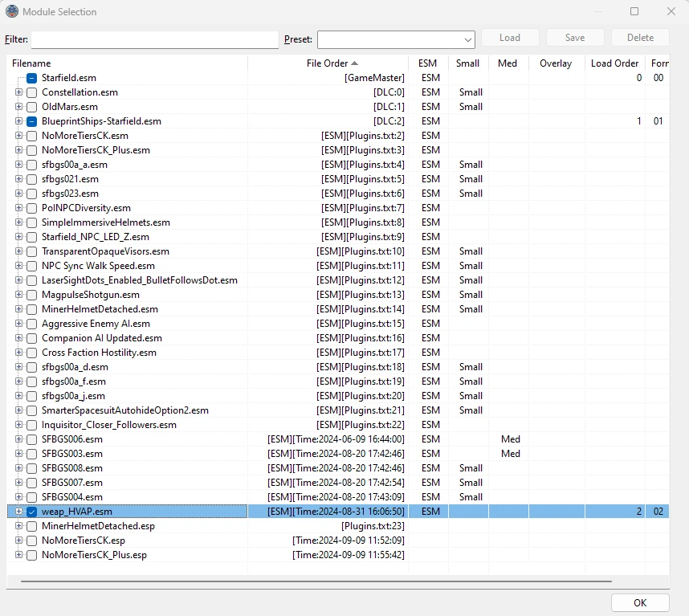Expand the MinerHelmetDetached.esp node
689x616 pixels.
(18, 526)
